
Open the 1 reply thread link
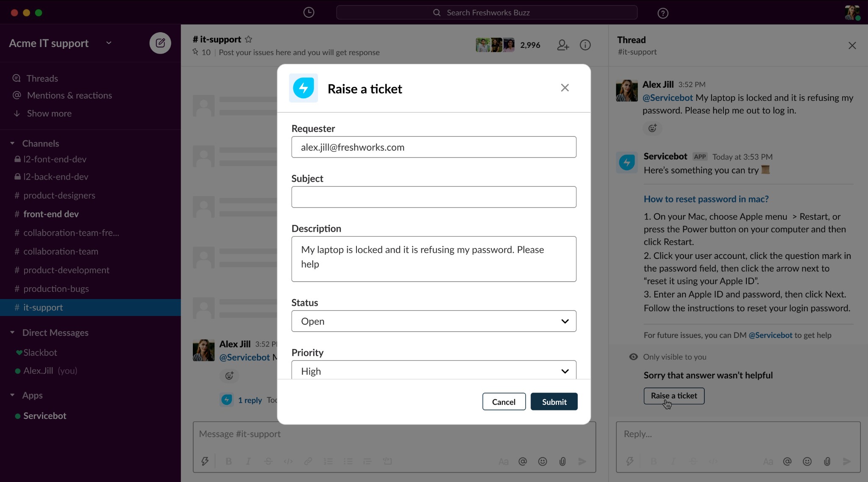pyautogui.click(x=250, y=400)
